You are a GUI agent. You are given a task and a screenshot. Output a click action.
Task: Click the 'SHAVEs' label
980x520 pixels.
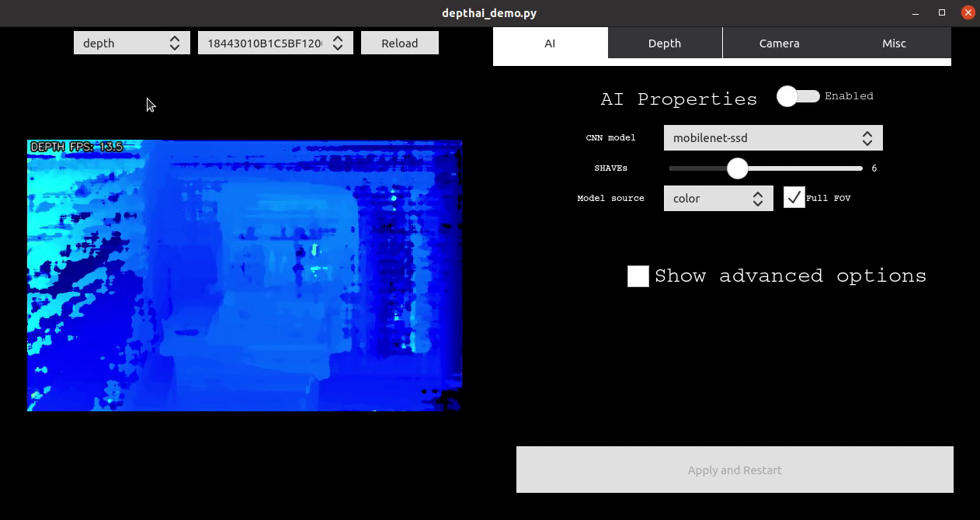click(x=611, y=168)
